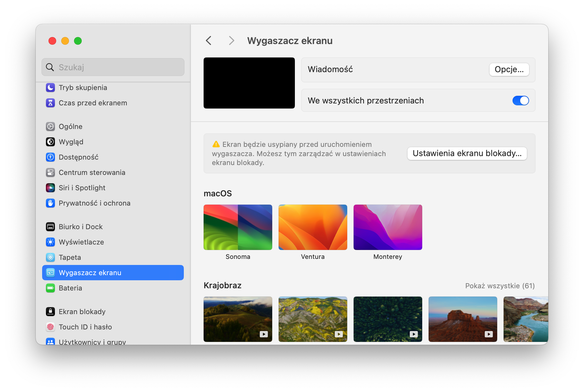Select the foggy green hills landscape thumbnail

pos(238,319)
